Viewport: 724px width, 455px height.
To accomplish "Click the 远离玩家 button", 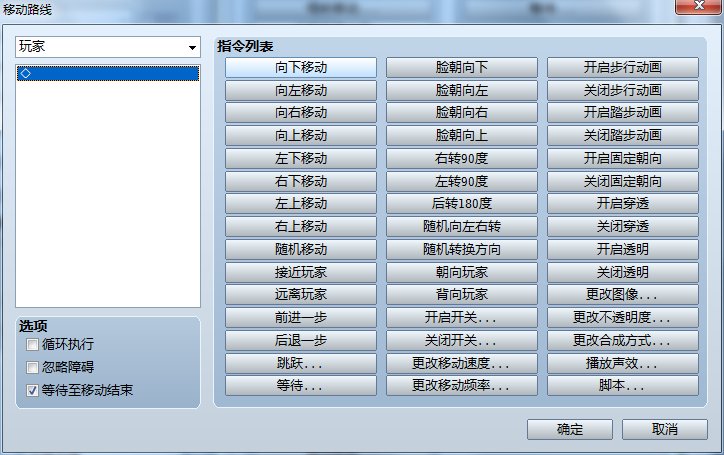I will pyautogui.click(x=301, y=295).
